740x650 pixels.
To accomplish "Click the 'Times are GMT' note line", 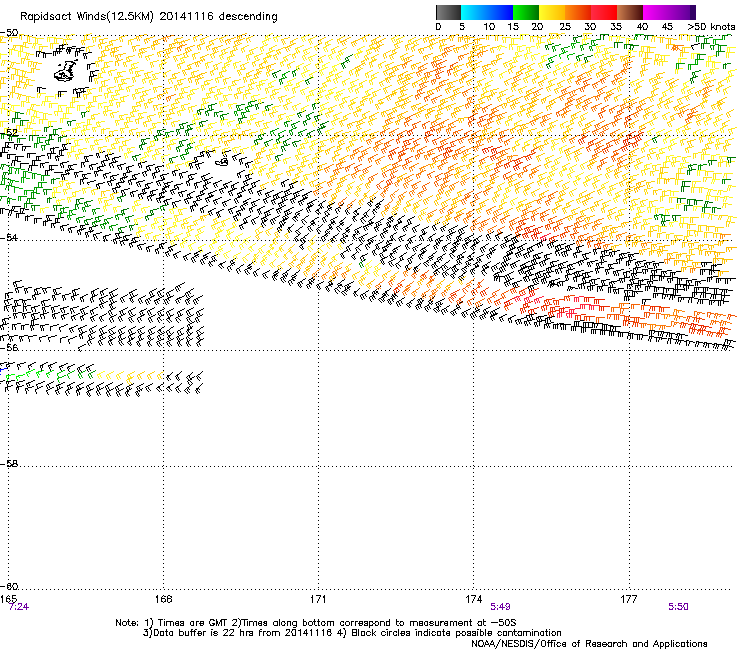I will click(316, 623).
